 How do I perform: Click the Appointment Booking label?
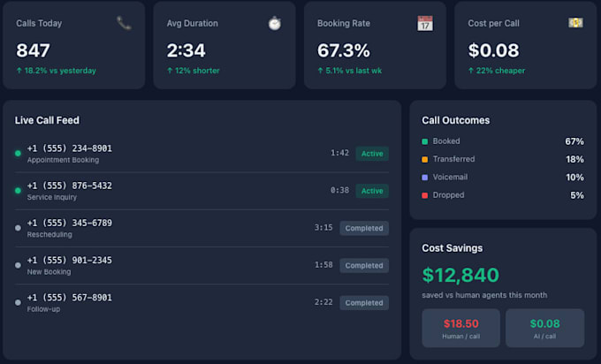point(63,160)
